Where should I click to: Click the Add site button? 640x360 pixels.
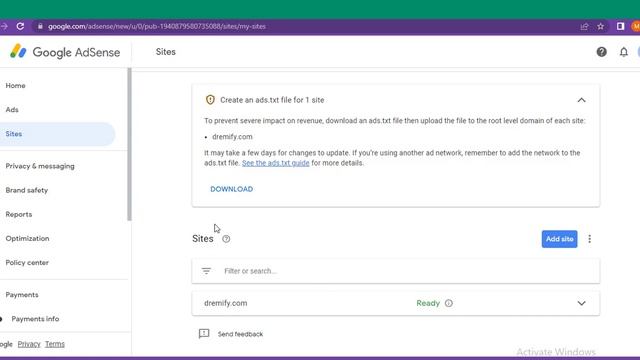pos(559,239)
